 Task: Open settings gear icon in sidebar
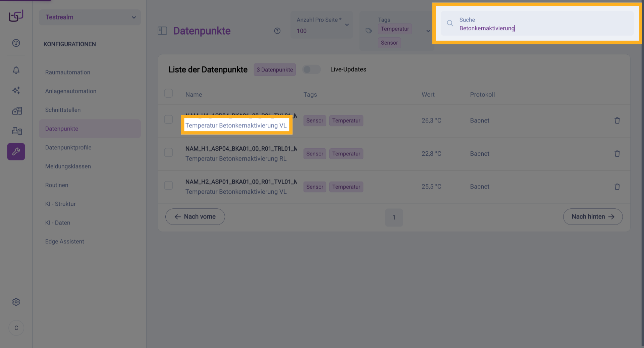16,302
